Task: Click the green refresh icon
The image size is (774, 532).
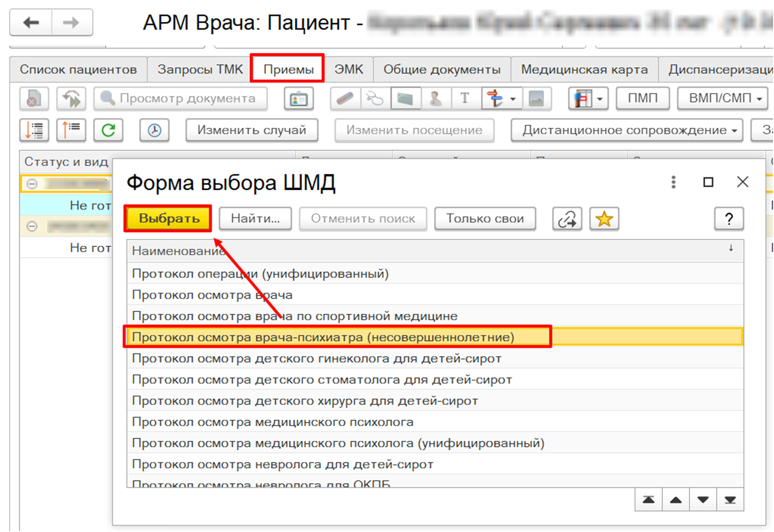Action: pos(108,130)
